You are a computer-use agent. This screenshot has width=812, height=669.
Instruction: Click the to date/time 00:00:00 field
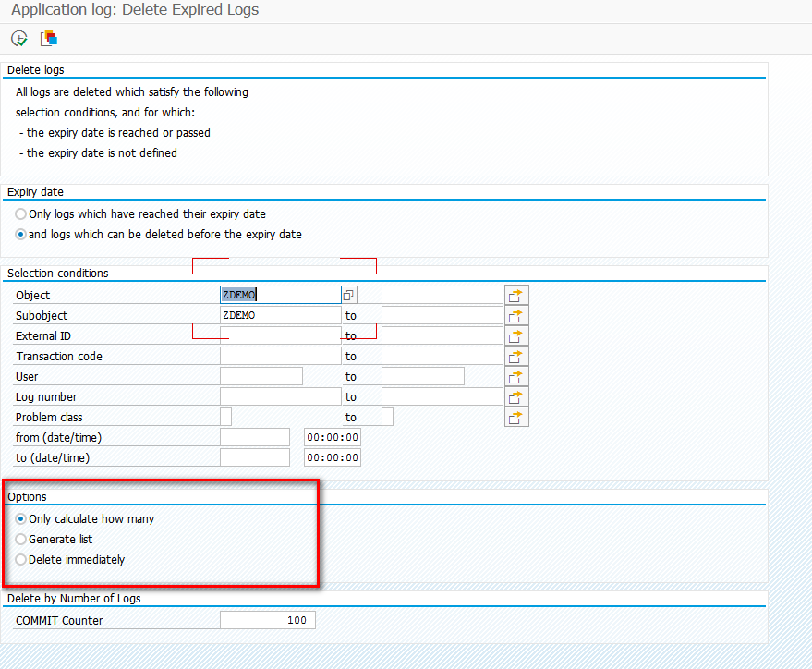[x=332, y=456]
